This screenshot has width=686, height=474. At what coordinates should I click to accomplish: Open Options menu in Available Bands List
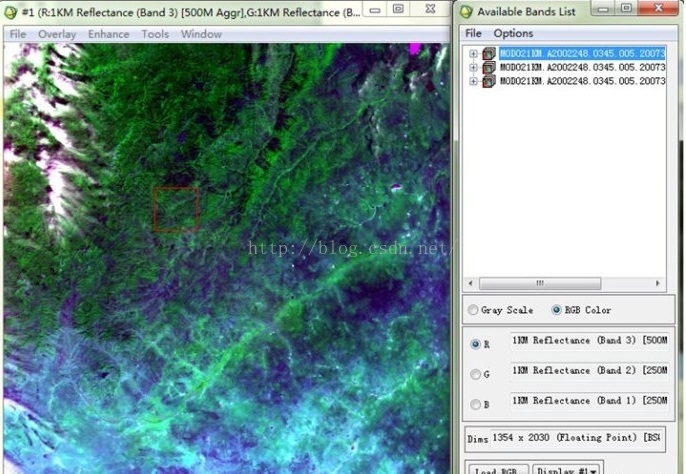click(513, 33)
